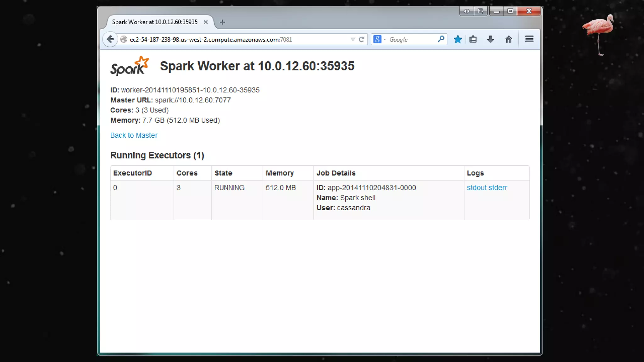Image resolution: width=644 pixels, height=362 pixels.
Task: Click the search magnifier icon
Action: 441,39
